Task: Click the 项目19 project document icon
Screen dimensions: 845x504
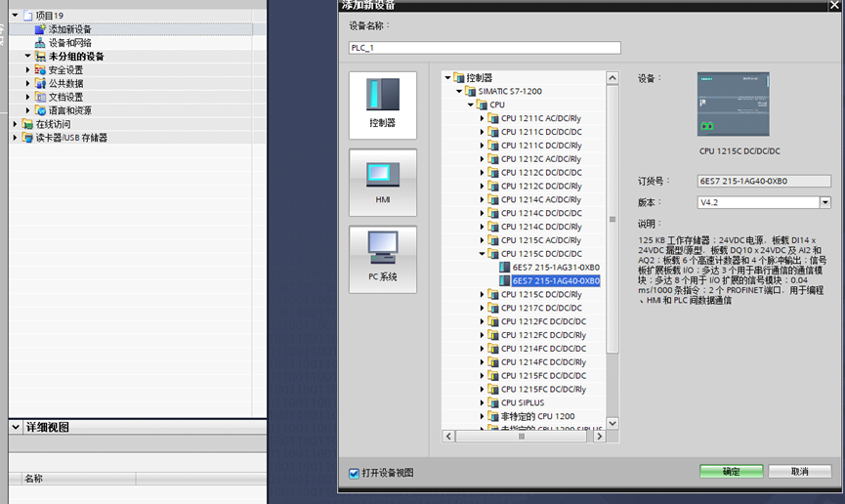Action: [x=27, y=16]
